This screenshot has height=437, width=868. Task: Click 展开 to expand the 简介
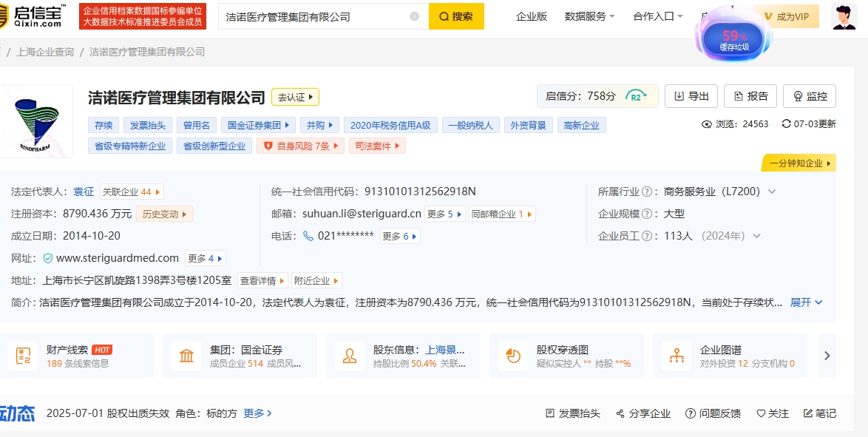(806, 302)
